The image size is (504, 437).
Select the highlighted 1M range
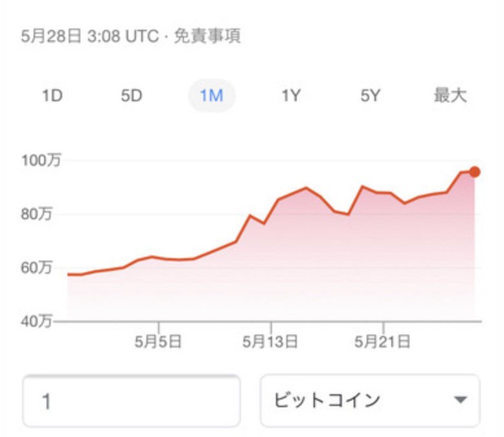click(211, 95)
